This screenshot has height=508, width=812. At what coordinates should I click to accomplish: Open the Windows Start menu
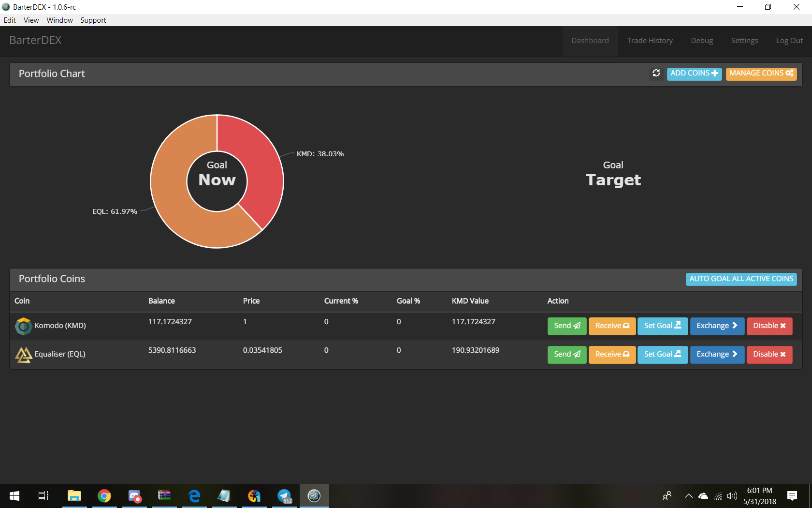[14, 496]
